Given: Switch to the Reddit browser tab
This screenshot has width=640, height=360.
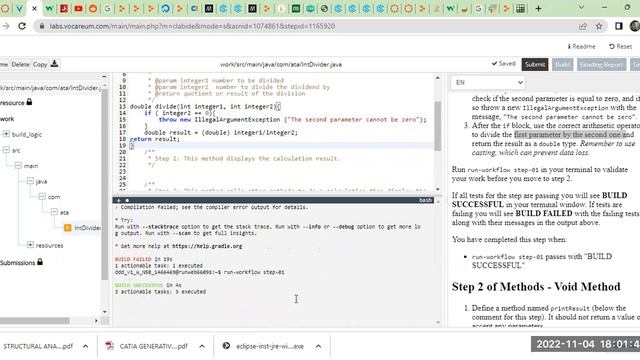Looking at the screenshot, I should coord(93,8).
